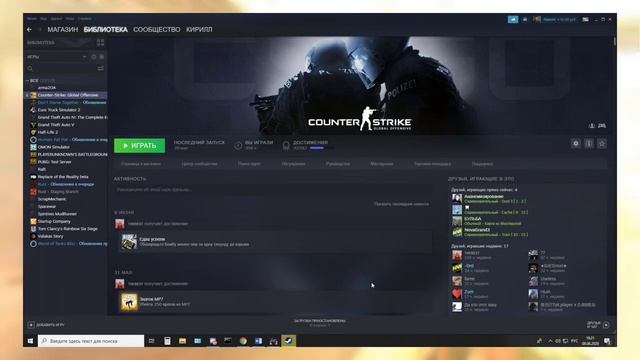Image resolution: width=640 pixels, height=360 pixels.
Task: Open workshop link
Action: click(382, 164)
